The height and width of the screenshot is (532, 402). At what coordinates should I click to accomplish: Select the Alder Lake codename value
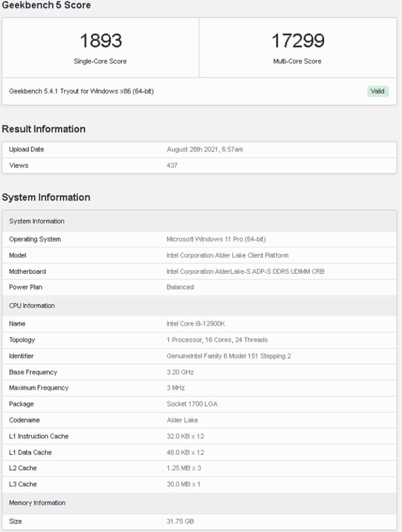point(182,420)
